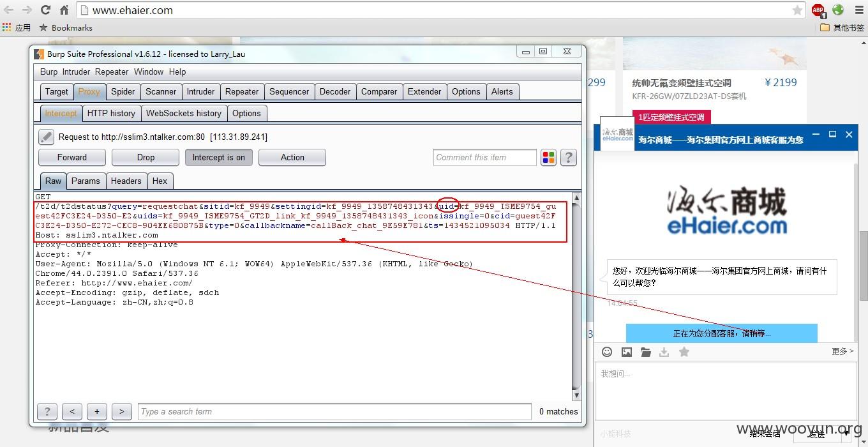Click the Chrome forward arrow
The height and width of the screenshot is (447, 868).
[27, 10]
